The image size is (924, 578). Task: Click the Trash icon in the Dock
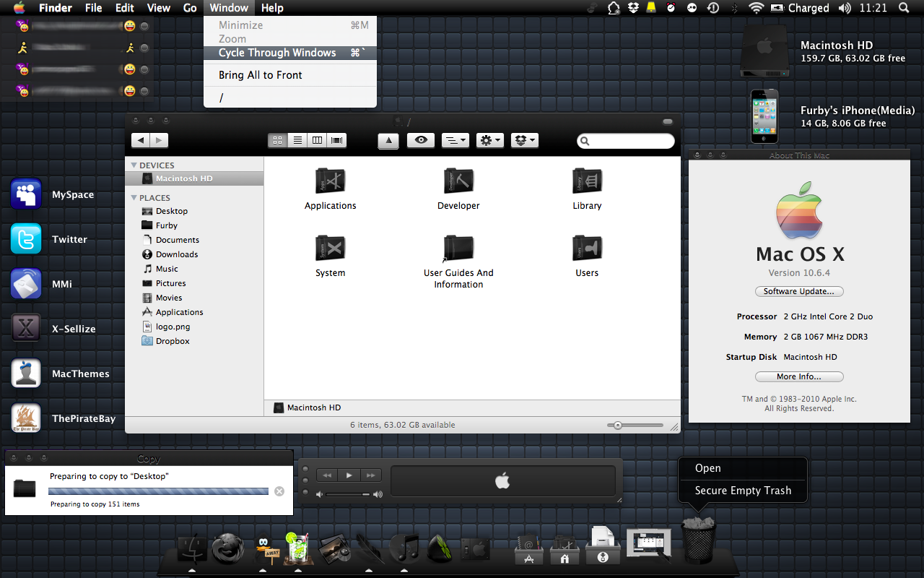[699, 540]
